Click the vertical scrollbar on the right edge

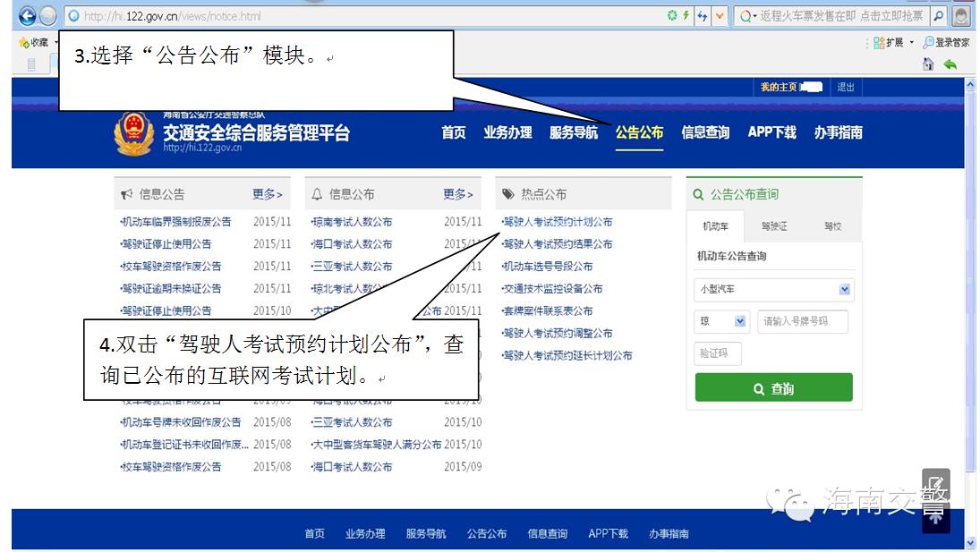971,268
